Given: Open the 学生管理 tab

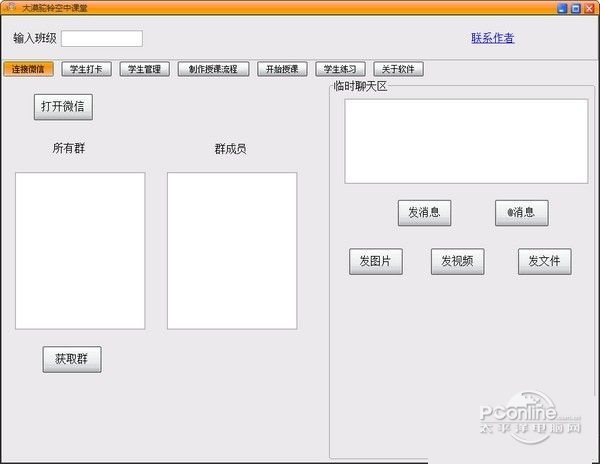Looking at the screenshot, I should tap(145, 69).
